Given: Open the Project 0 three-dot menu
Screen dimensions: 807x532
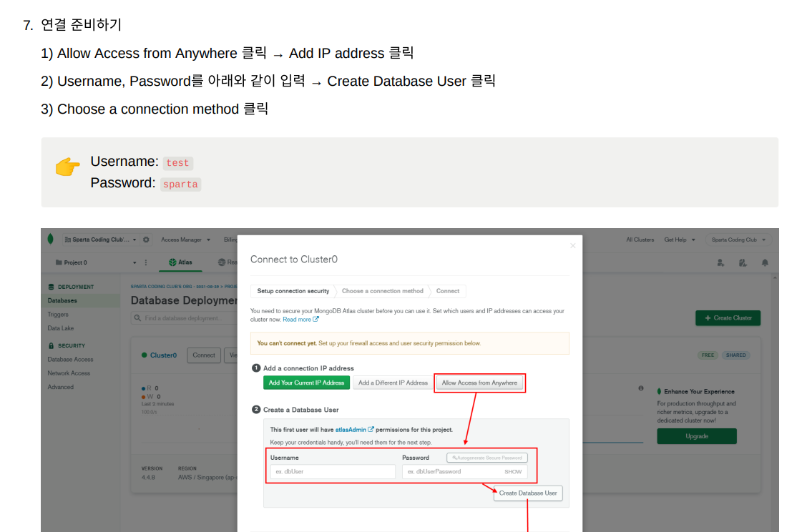Looking at the screenshot, I should [x=146, y=263].
